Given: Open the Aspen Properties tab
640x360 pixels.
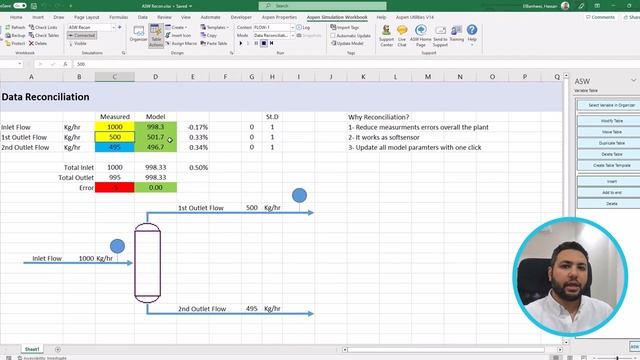Looking at the screenshot, I should (279, 17).
